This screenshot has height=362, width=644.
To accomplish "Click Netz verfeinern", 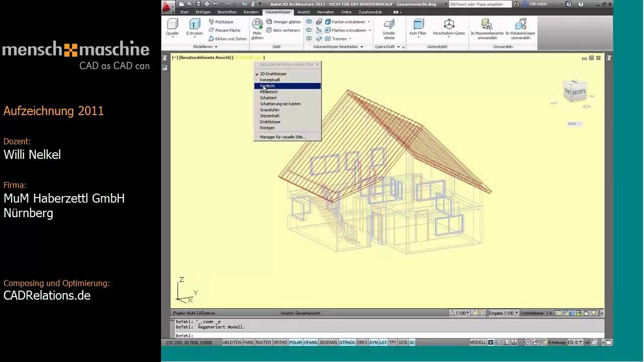I will [x=283, y=30].
